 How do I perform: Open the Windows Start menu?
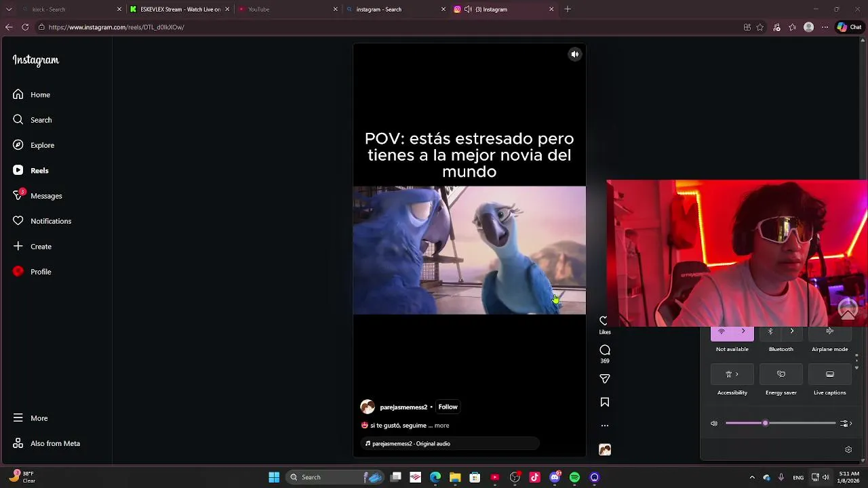coord(274,477)
